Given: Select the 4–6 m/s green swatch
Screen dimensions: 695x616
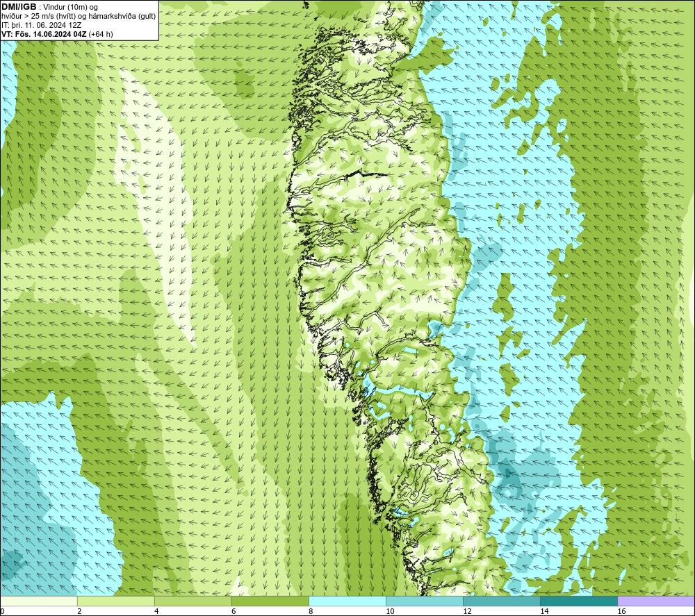Looking at the screenshot, I should pos(193,601).
